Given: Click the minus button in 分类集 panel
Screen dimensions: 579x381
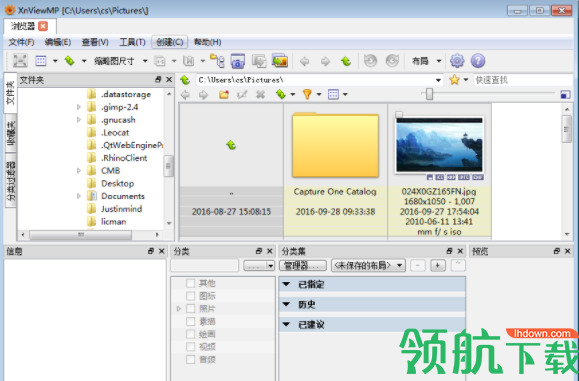Looking at the screenshot, I should [x=418, y=265].
